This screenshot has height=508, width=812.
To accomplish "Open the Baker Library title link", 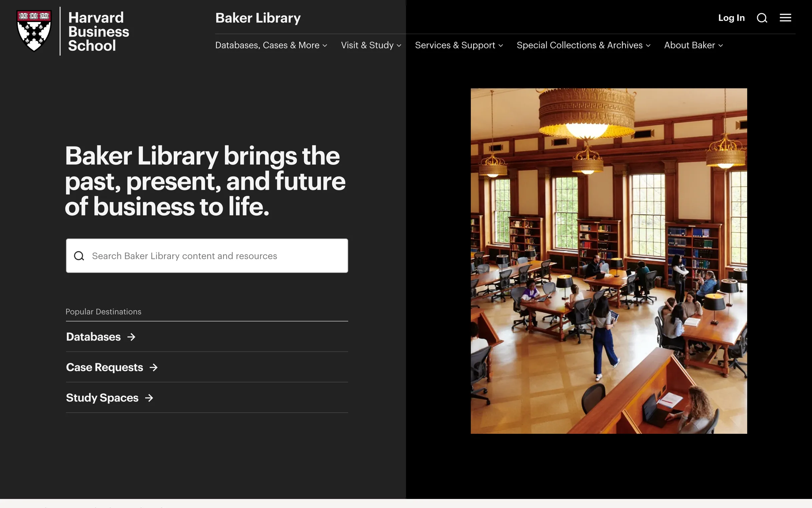I will coord(258,18).
